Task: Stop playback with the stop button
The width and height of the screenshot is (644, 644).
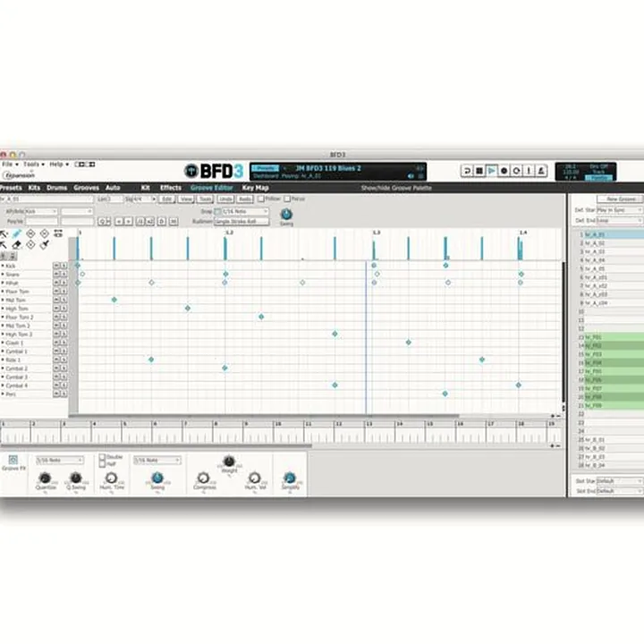Action: pos(479,171)
